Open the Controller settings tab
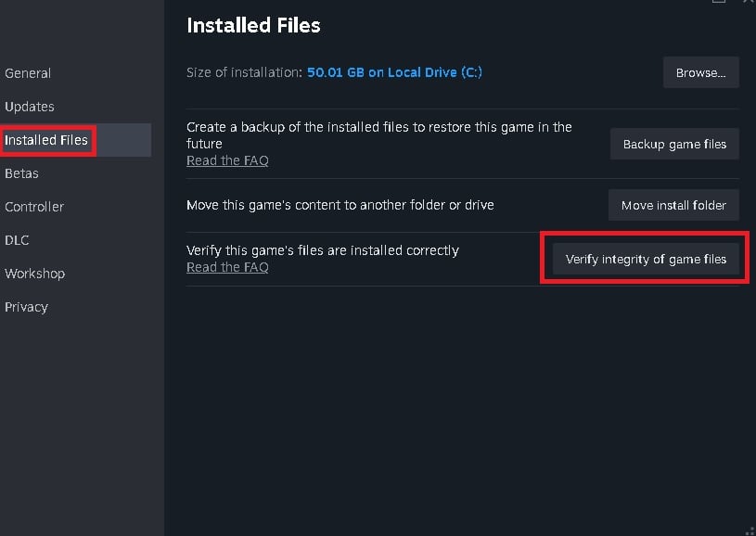 coord(33,207)
